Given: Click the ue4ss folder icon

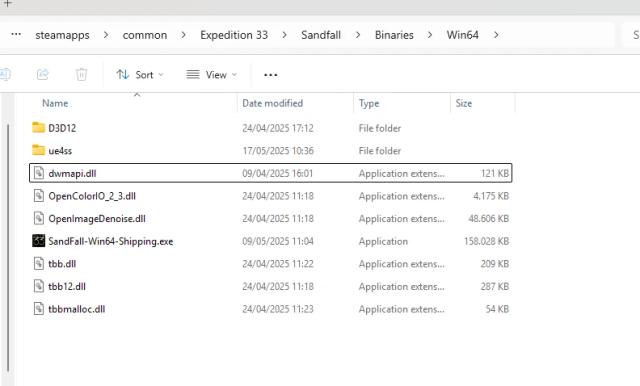Looking at the screenshot, I should point(38,150).
